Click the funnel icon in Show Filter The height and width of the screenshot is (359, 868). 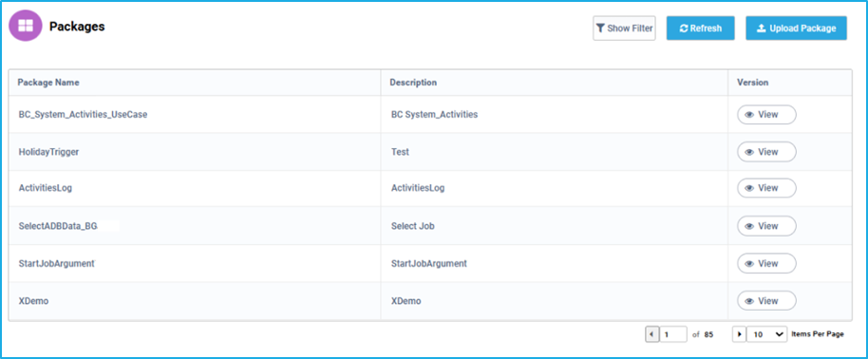(x=600, y=28)
